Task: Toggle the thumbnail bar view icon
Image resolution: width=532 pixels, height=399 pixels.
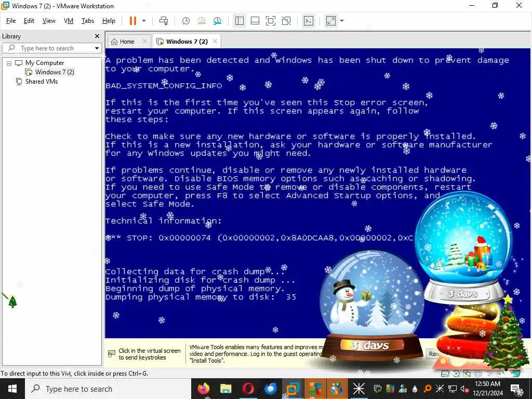Action: 255,21
